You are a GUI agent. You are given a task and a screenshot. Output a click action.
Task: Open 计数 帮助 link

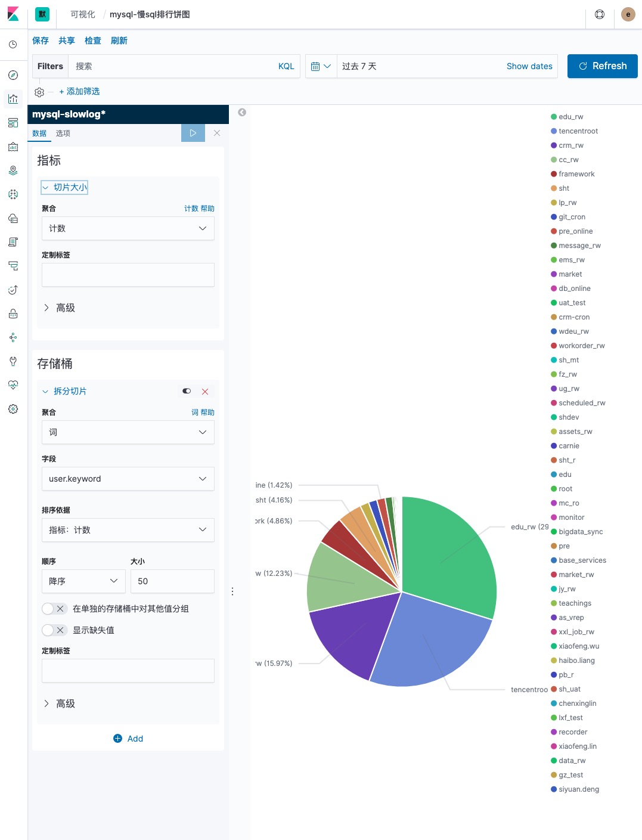(199, 209)
